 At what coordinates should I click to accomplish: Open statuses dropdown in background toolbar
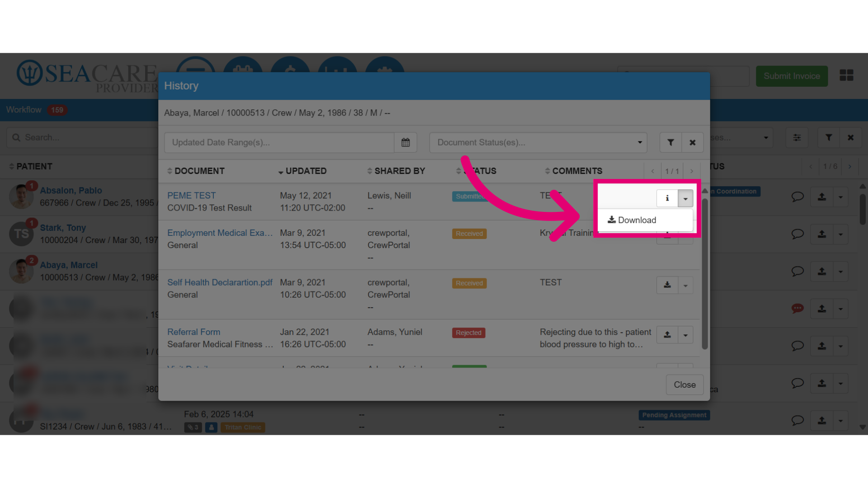click(741, 137)
